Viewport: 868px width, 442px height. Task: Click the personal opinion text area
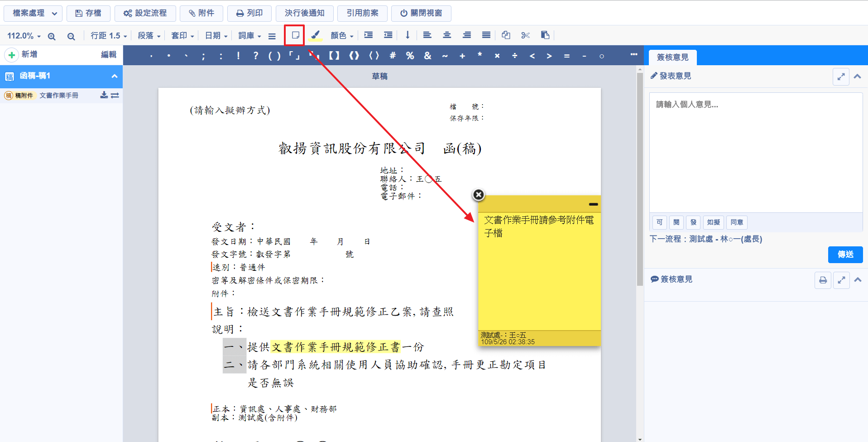(x=756, y=153)
